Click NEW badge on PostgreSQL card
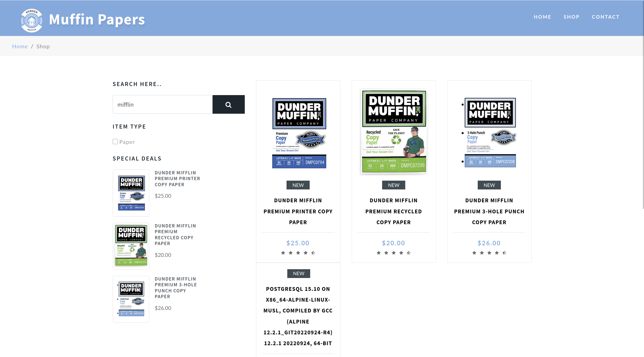The image size is (644, 357). point(299,273)
